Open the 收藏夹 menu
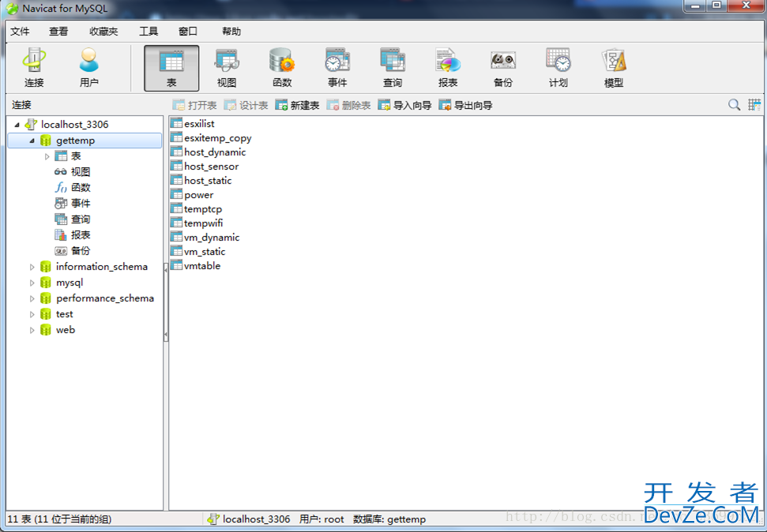Screen dimensions: 767x532 pos(103,32)
